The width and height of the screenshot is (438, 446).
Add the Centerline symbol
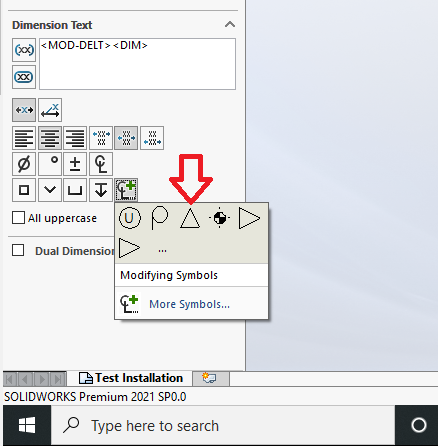(101, 164)
